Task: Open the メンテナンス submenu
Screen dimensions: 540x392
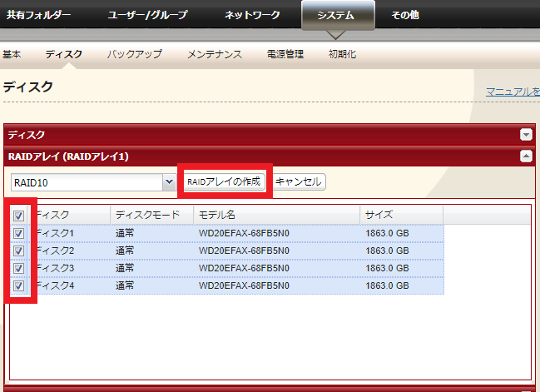Action: coord(214,54)
